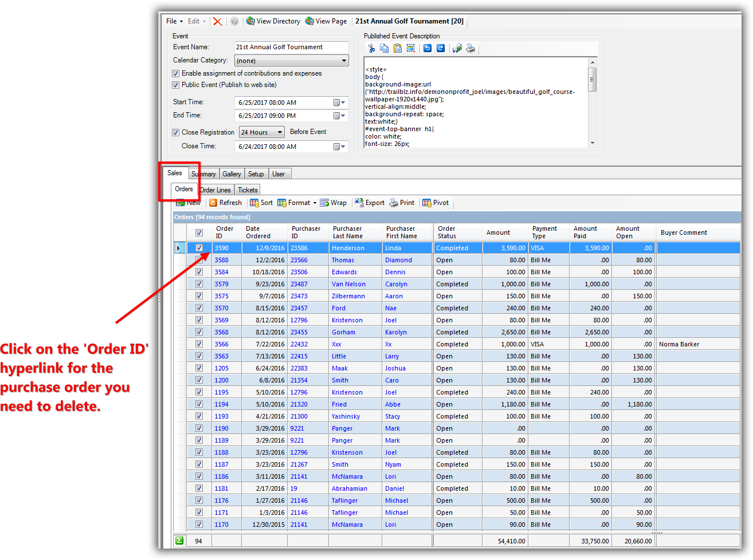Click Order ID 3588 hyperlink
Image resolution: width=753 pixels, height=560 pixels.
tap(221, 260)
